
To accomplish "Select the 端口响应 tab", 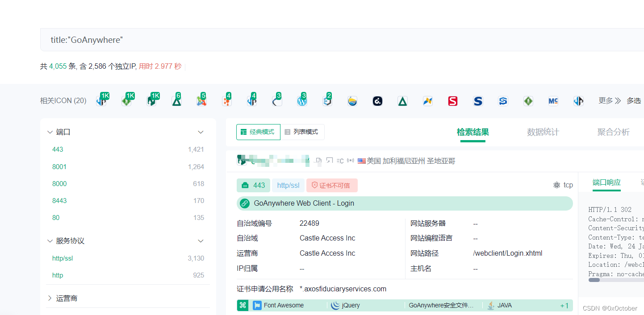I will 606,182.
